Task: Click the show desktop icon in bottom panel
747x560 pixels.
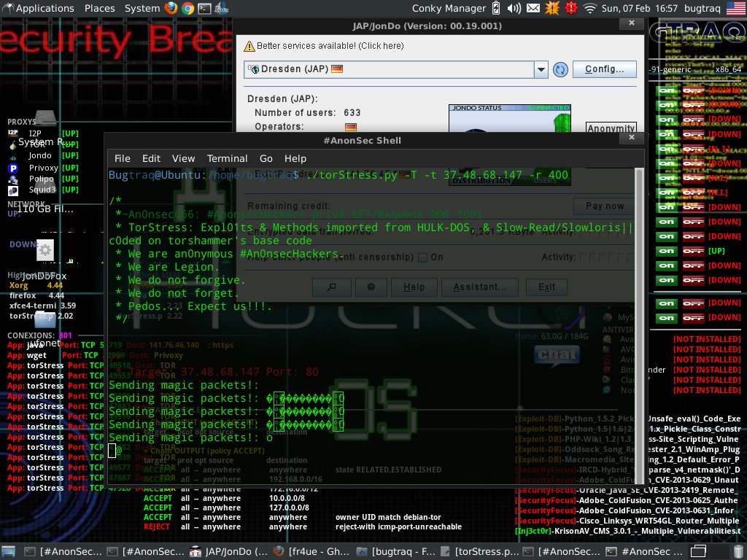Action: [x=8, y=551]
